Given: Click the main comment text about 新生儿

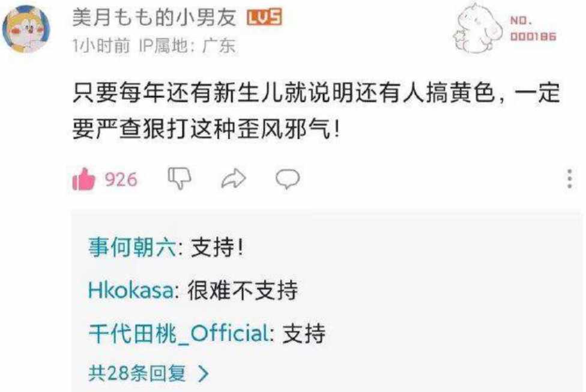Looking at the screenshot, I should [316, 111].
